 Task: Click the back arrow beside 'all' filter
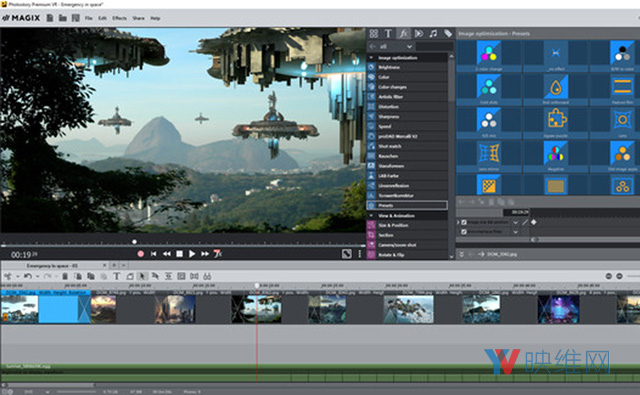pyautogui.click(x=372, y=47)
